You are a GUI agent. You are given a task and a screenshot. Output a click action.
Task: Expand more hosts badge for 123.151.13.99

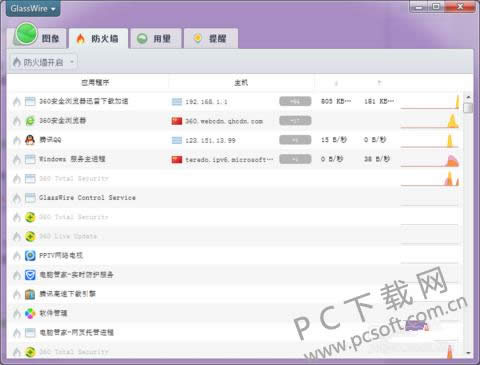295,140
